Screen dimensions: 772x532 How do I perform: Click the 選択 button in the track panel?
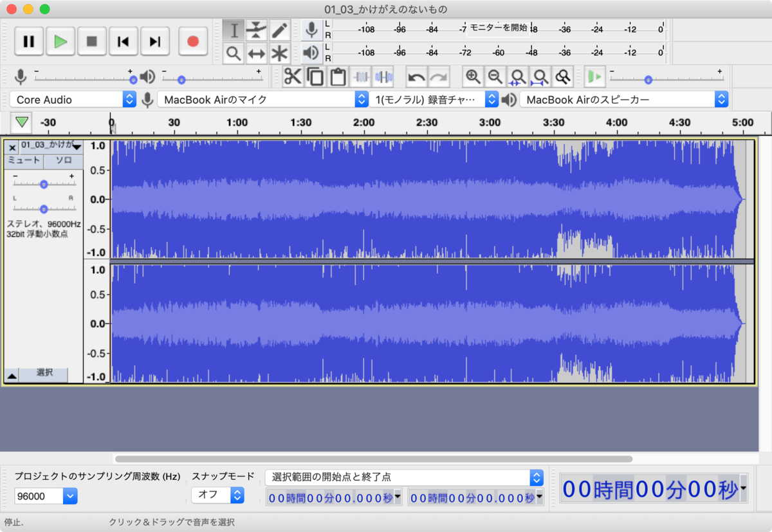[x=44, y=374]
